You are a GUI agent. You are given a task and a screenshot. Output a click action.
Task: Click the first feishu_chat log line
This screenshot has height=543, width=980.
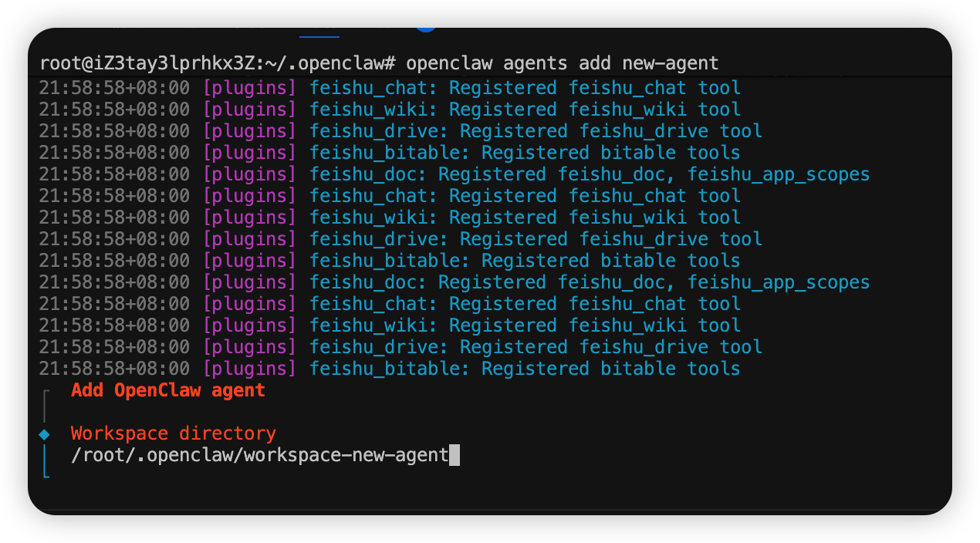[x=525, y=88]
